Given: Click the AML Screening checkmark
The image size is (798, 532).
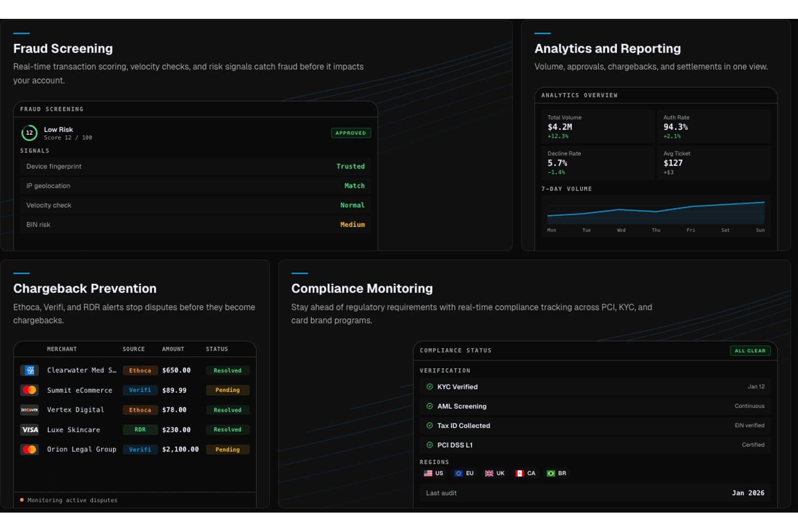Looking at the screenshot, I should click(x=430, y=406).
